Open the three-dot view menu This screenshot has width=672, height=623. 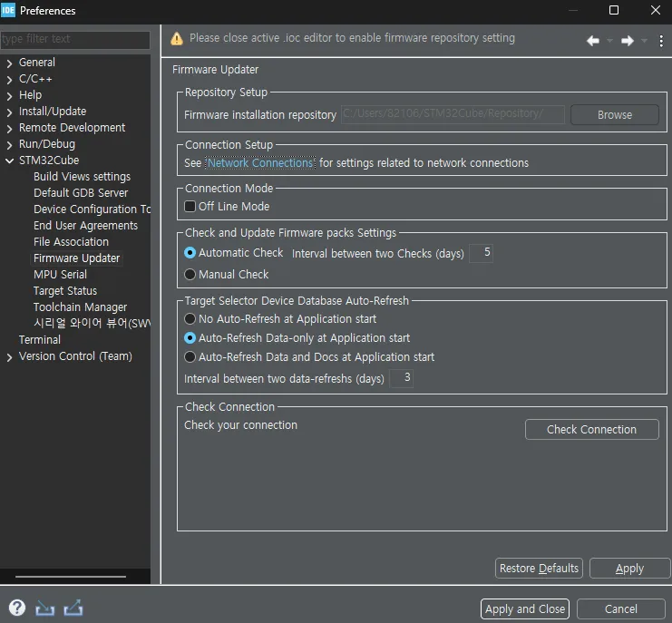661,41
